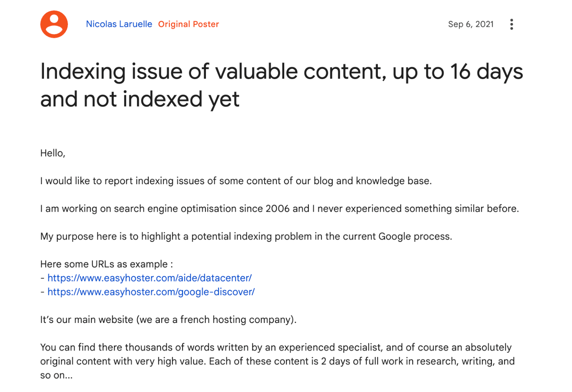Open the easyhoster.com/aide/datacenter/ link
The image size is (572, 392).
149,278
